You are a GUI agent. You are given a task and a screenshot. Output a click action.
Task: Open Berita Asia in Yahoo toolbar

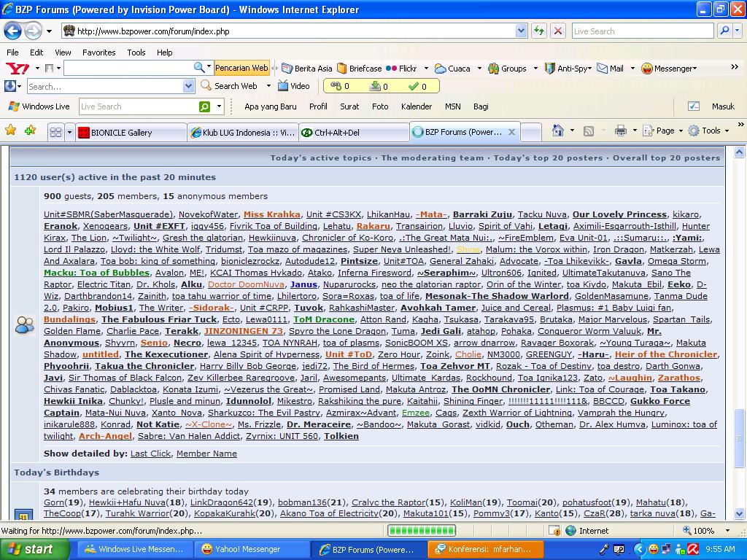tap(307, 68)
